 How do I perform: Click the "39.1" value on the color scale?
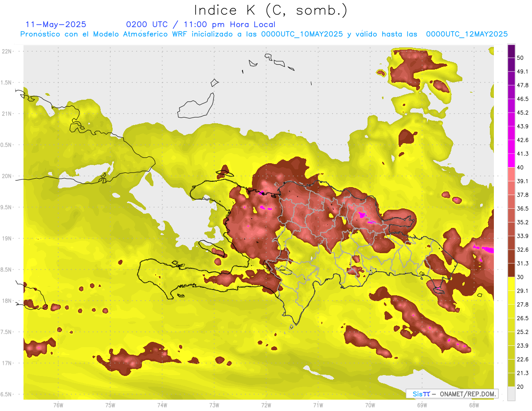tap(523, 181)
